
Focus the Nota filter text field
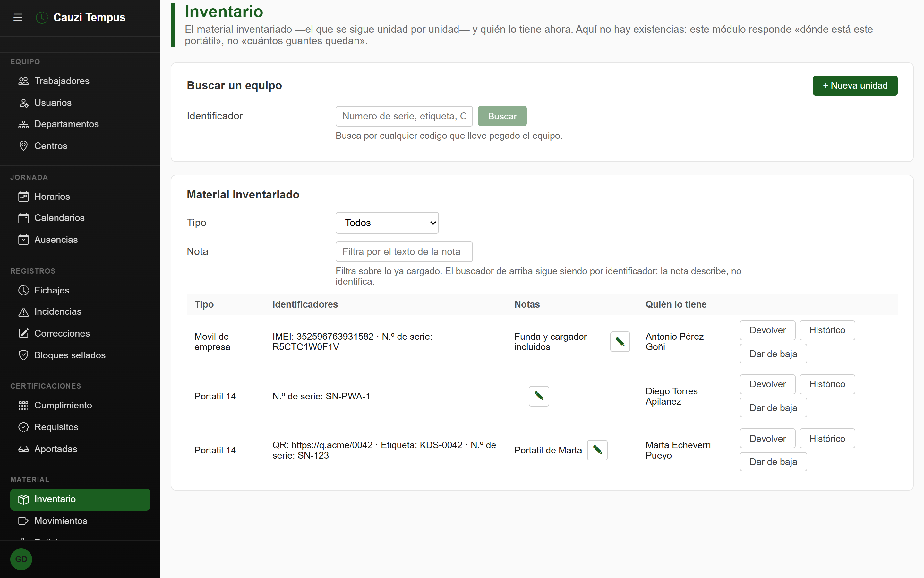pyautogui.click(x=404, y=251)
